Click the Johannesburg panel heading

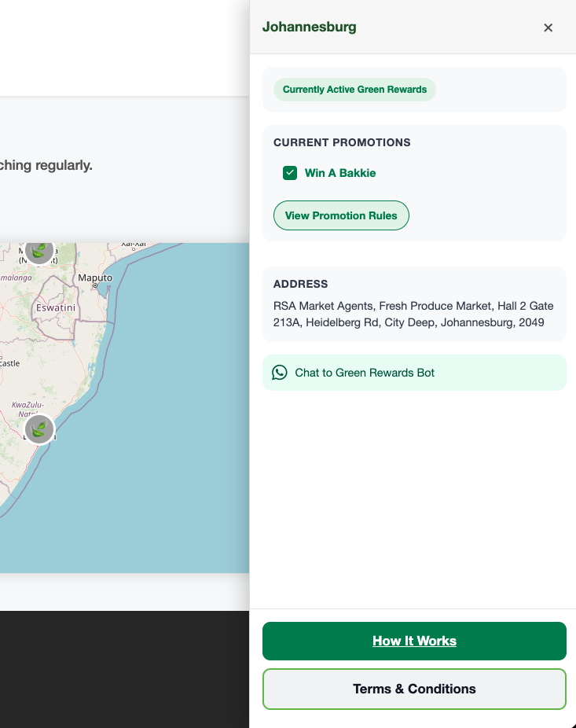pos(309,27)
